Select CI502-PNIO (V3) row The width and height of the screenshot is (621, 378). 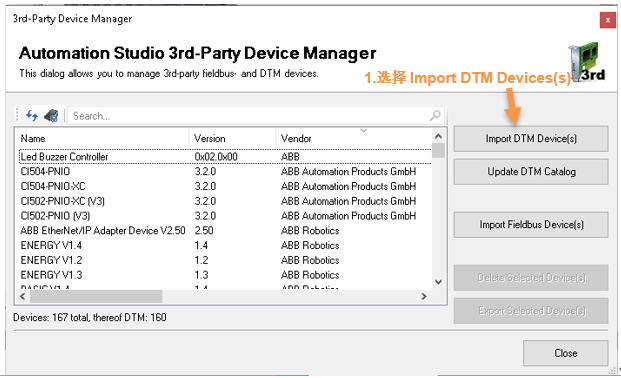coord(225,216)
